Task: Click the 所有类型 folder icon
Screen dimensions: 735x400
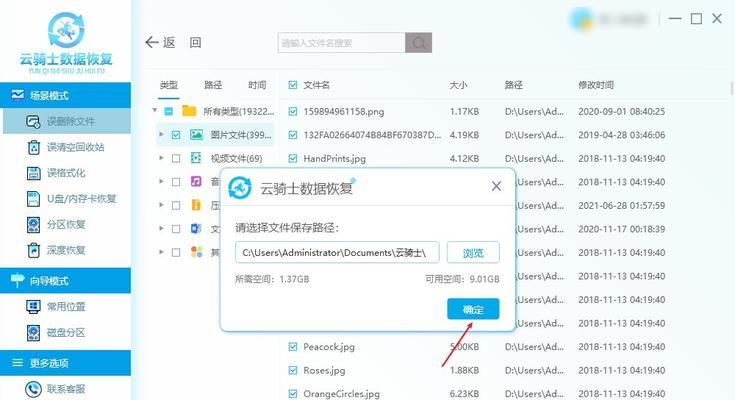Action: coord(189,111)
